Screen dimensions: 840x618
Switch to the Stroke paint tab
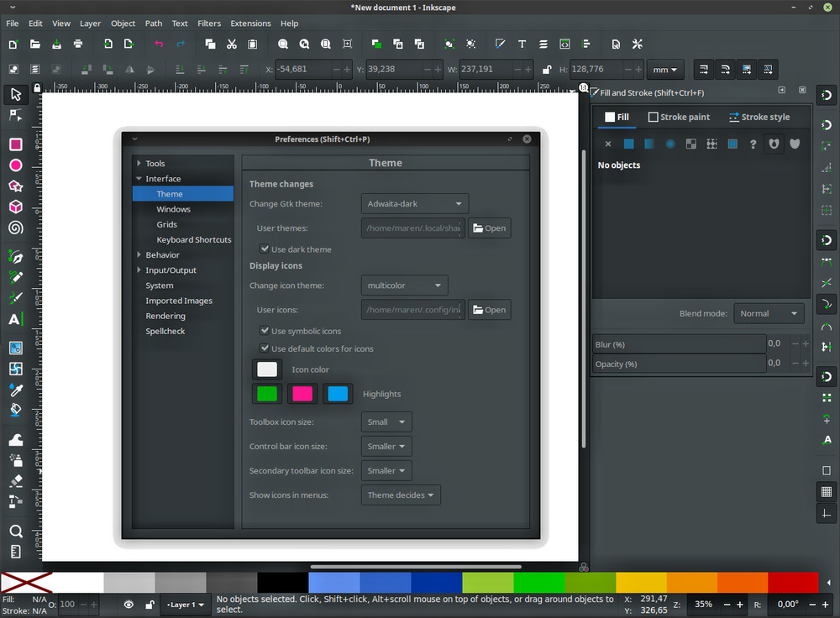tap(679, 117)
